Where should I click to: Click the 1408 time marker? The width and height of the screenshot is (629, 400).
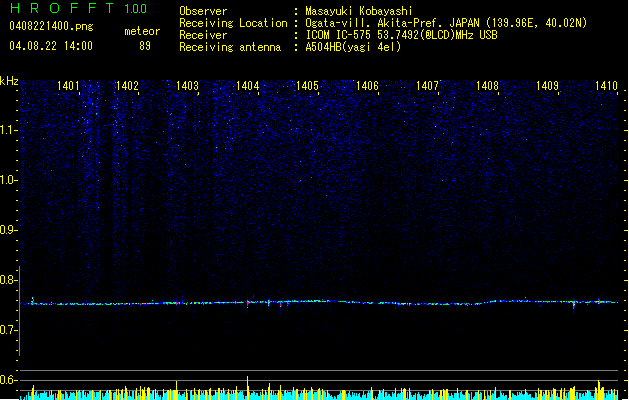pos(487,86)
